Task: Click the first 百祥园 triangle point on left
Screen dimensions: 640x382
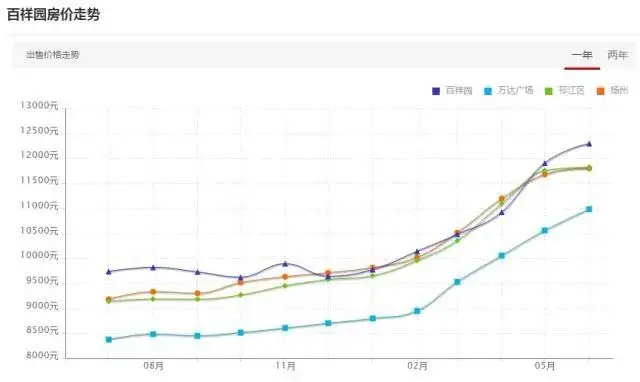Action: [x=109, y=271]
